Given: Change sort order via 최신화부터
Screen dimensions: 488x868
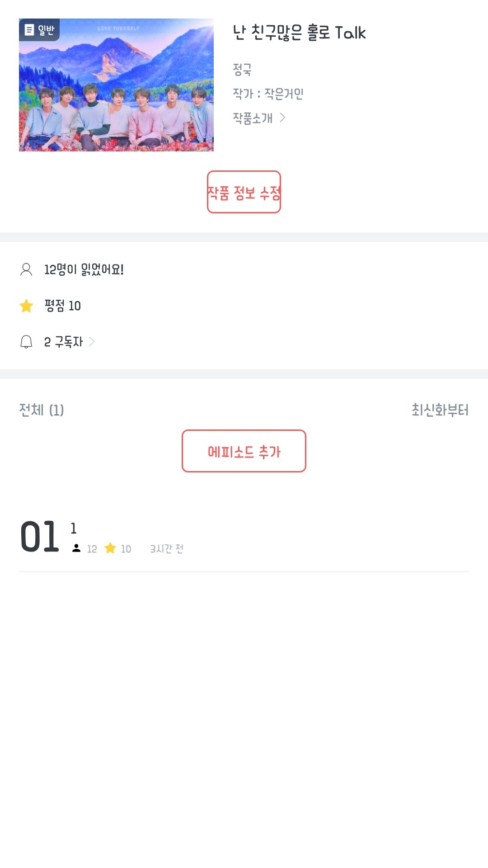Looking at the screenshot, I should 440,410.
